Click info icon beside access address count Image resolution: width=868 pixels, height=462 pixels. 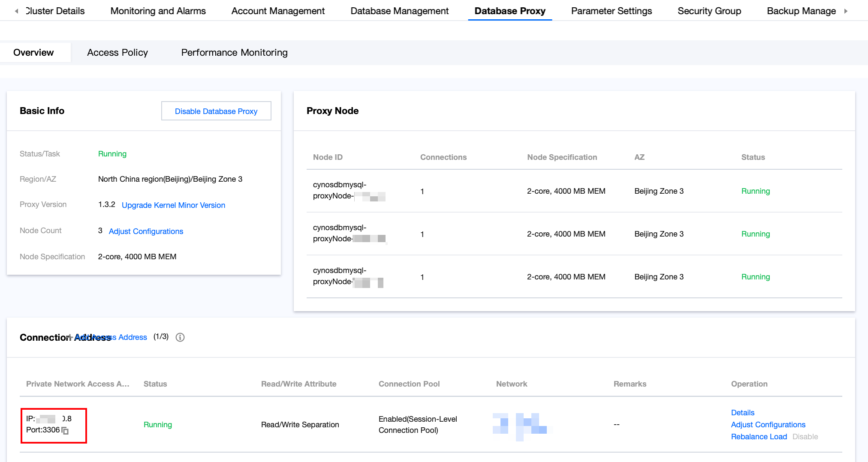(x=180, y=337)
